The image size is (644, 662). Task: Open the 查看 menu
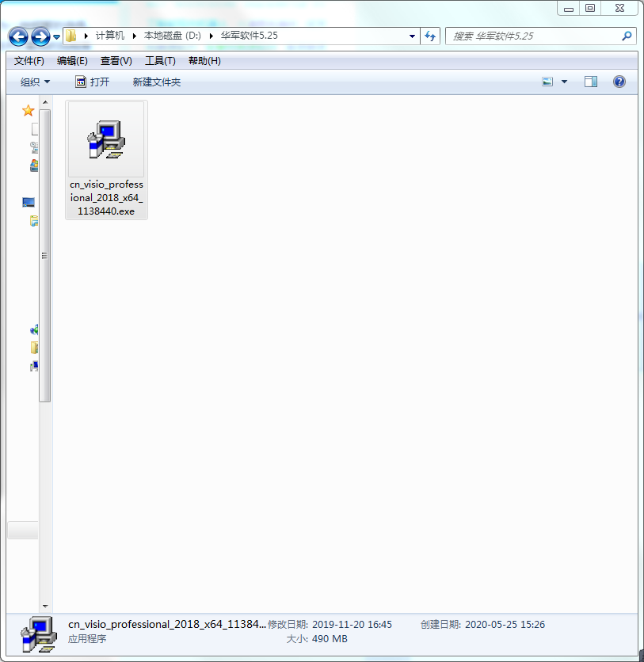tap(117, 60)
